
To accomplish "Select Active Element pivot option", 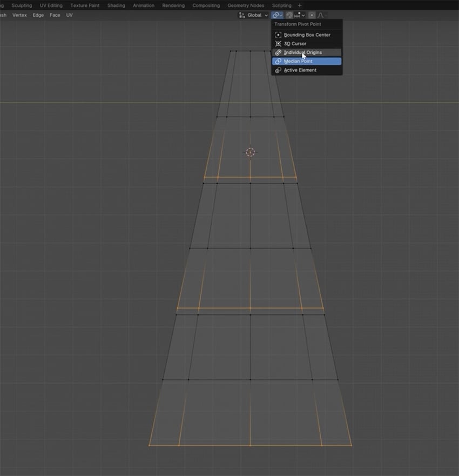I will click(299, 70).
